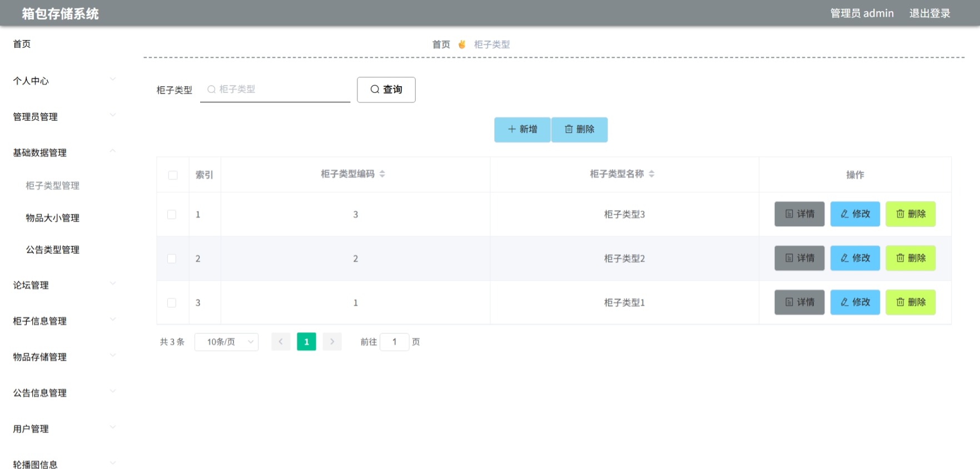The width and height of the screenshot is (980, 469).
Task: Click the 查询 search button
Action: (386, 89)
